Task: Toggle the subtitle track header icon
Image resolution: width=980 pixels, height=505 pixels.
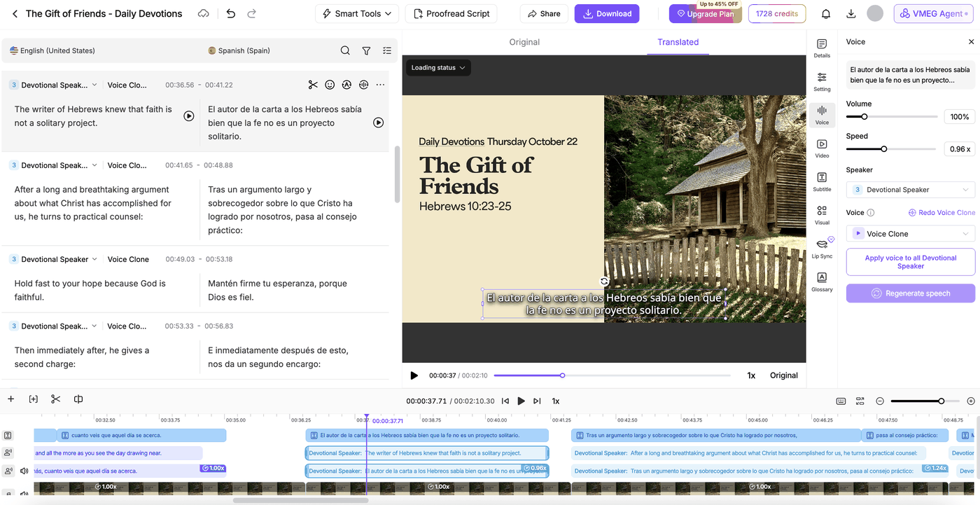Action: pos(8,436)
